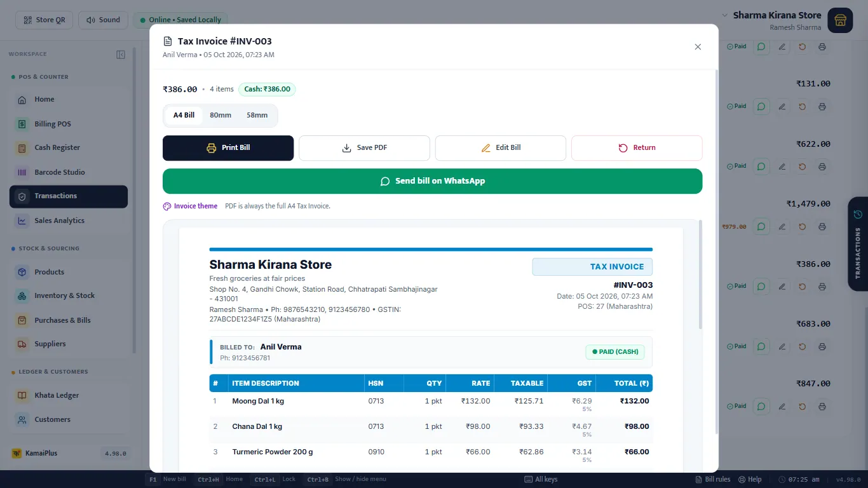
Task: Click edit pencil icon in ₹847.00 transaction row
Action: (x=782, y=407)
